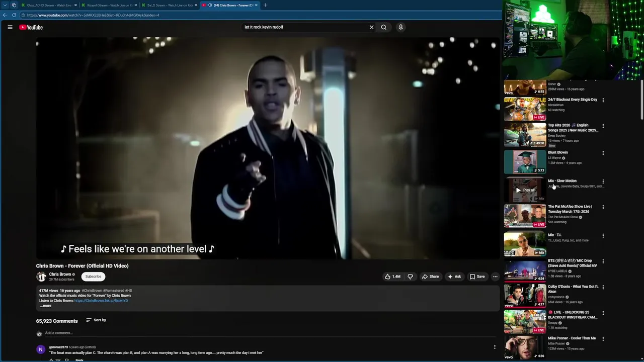This screenshot has height=362, width=644.
Task: Open menu for BTS MIC Drop video
Action: coord(603,261)
